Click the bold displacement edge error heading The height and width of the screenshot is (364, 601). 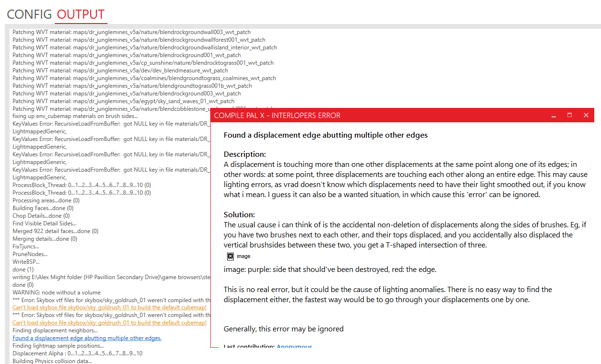[325, 135]
